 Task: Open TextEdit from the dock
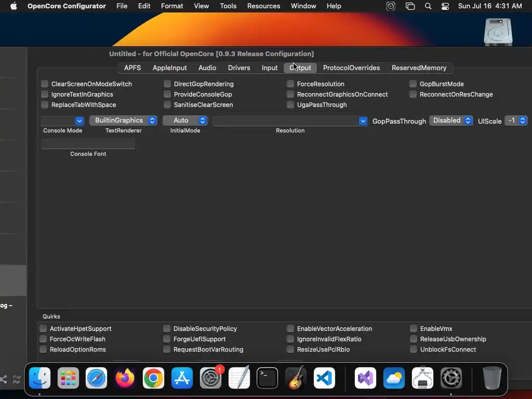239,378
